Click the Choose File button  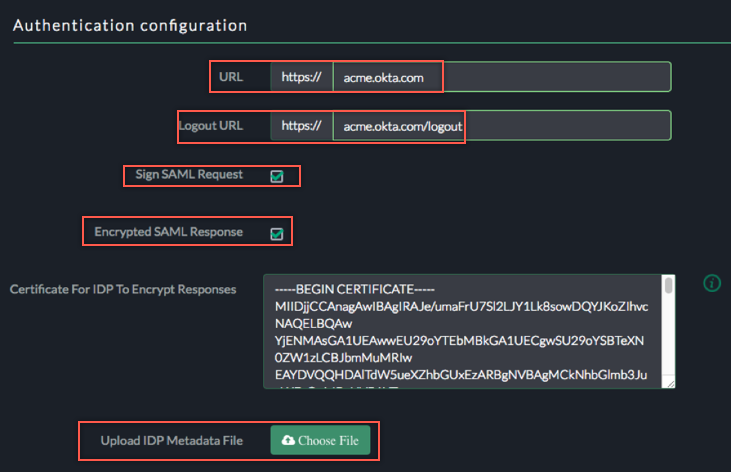coord(320,440)
